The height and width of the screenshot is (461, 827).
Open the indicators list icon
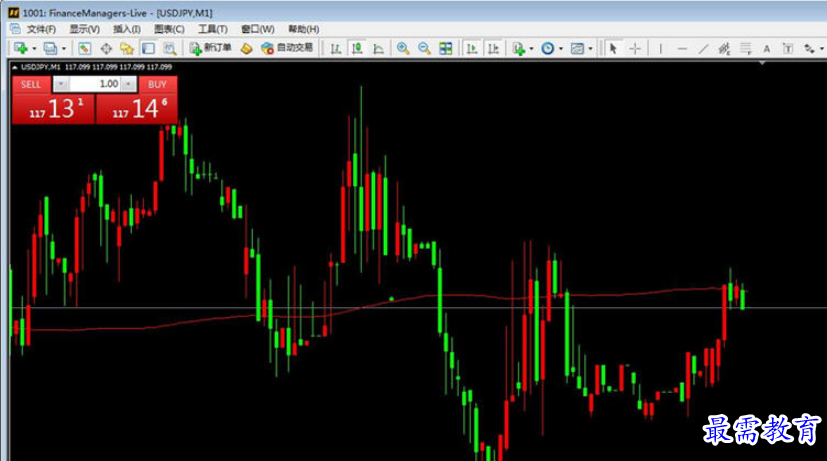click(x=518, y=49)
